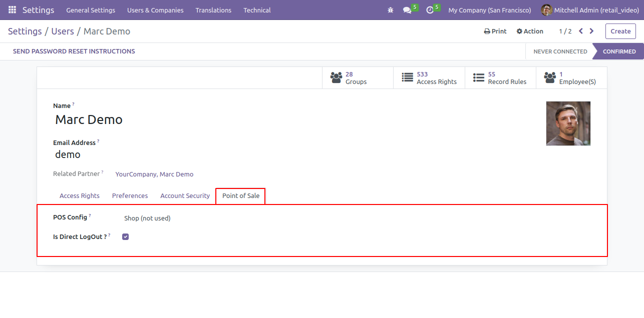Open the 1 Employee(S) stat button
This screenshot has width=644, height=318.
(x=571, y=78)
